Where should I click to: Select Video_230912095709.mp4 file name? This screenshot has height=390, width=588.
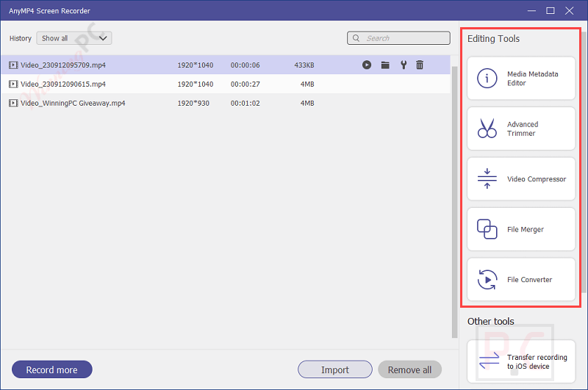point(63,65)
